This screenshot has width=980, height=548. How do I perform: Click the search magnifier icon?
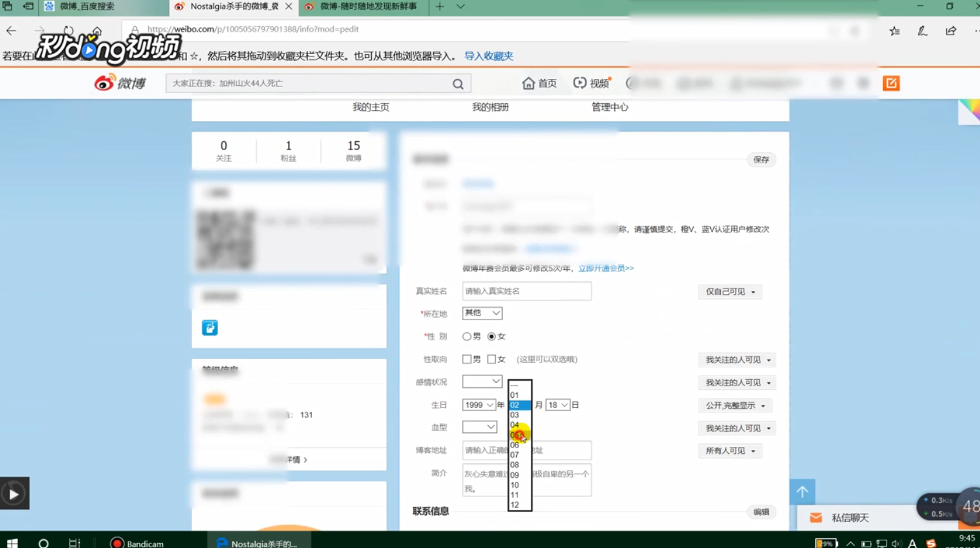[458, 83]
